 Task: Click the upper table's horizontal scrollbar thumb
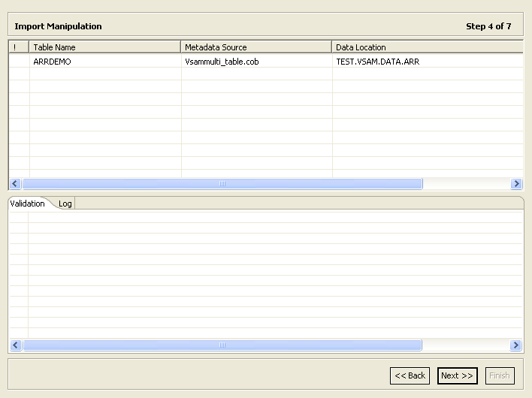[x=222, y=184]
